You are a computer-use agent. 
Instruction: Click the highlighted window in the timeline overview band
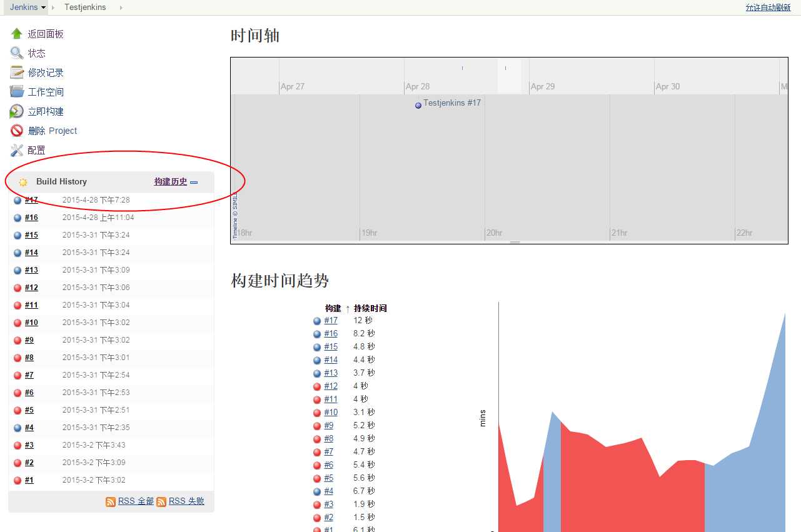[510, 76]
